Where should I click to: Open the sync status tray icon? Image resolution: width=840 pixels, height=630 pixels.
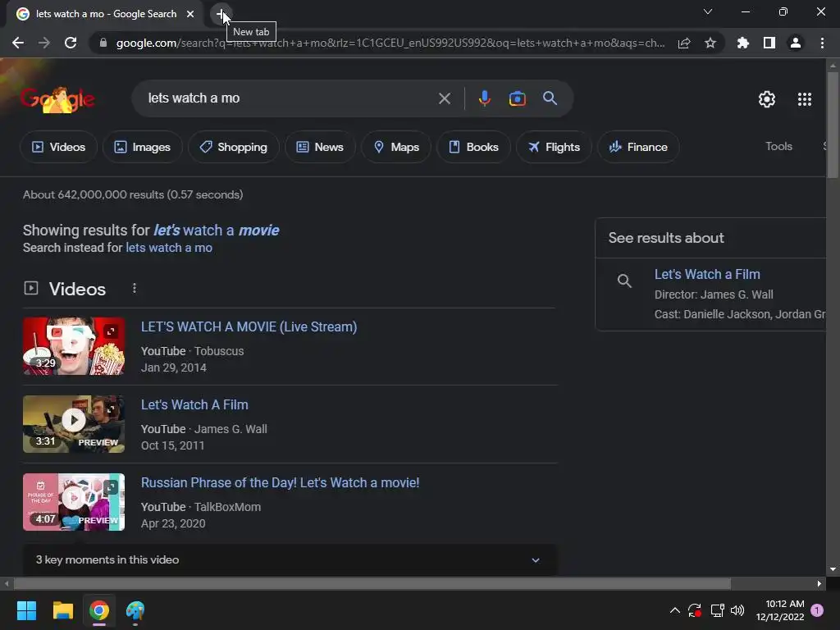(x=695, y=610)
